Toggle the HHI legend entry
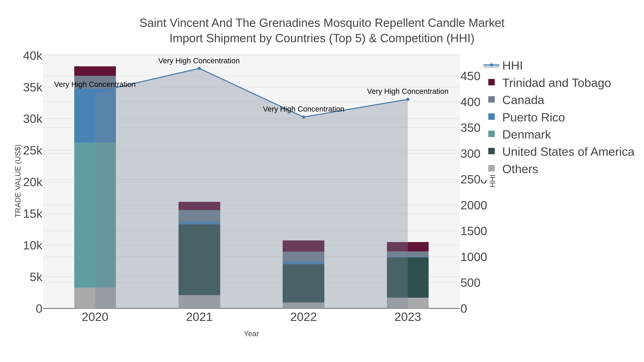The width and height of the screenshot is (644, 362). point(503,66)
